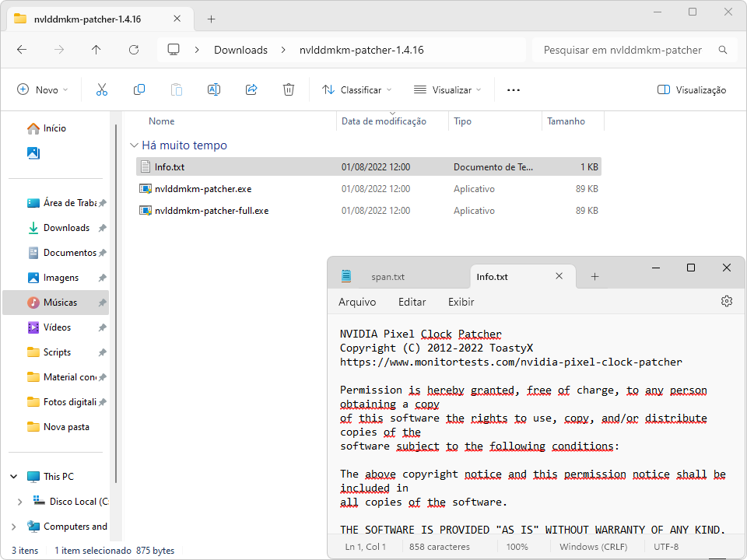The width and height of the screenshot is (747, 560).
Task: Click the Copy icon in Explorer toolbar
Action: 139,89
